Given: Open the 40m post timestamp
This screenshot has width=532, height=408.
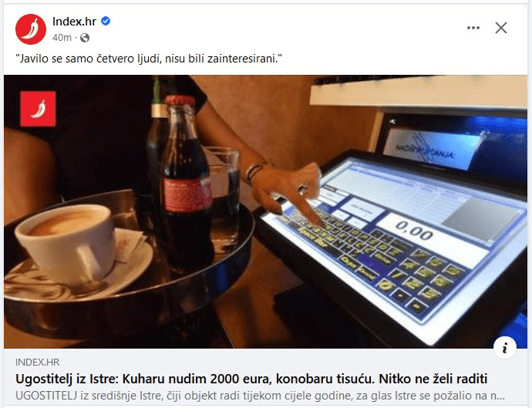Looking at the screenshot, I should [62, 37].
